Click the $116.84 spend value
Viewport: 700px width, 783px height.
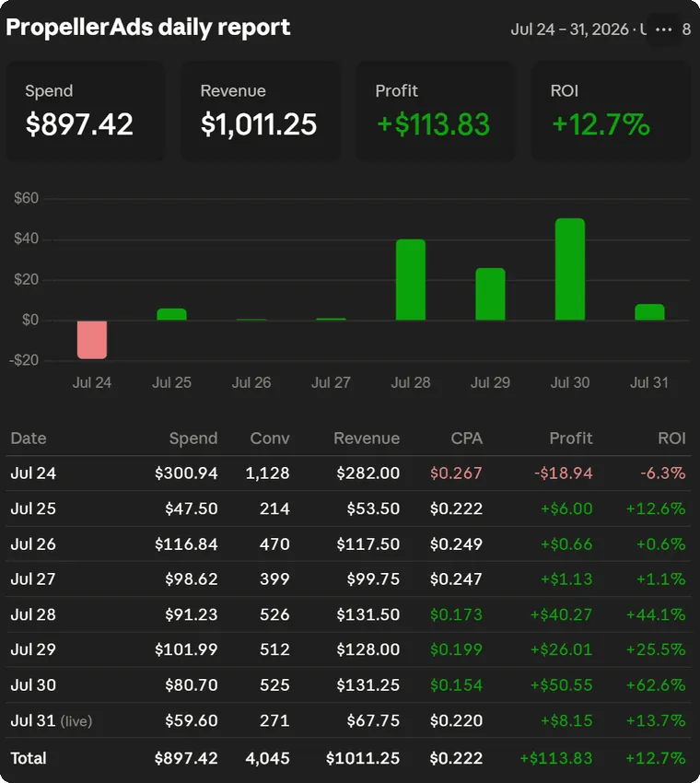[x=186, y=543]
